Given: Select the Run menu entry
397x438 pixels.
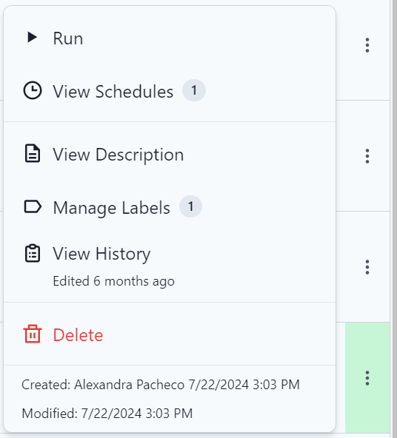Looking at the screenshot, I should [170, 38].
